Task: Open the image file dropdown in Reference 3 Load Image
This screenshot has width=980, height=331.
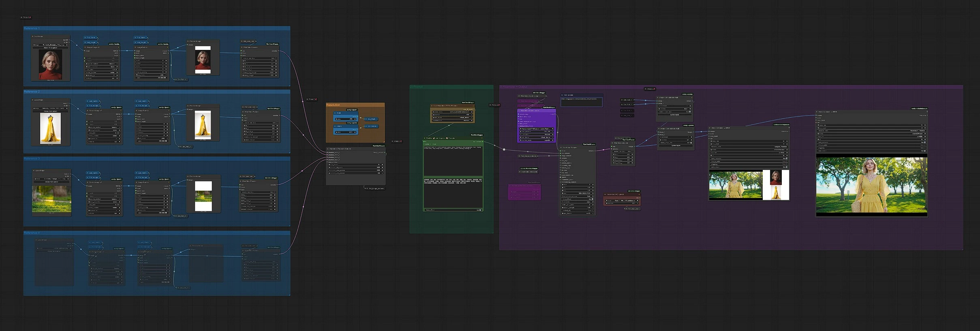Action: tap(52, 179)
